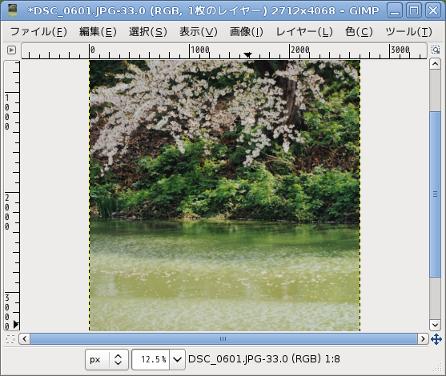Click the 12.5% zoom input field
The image size is (446, 376).
[151, 360]
